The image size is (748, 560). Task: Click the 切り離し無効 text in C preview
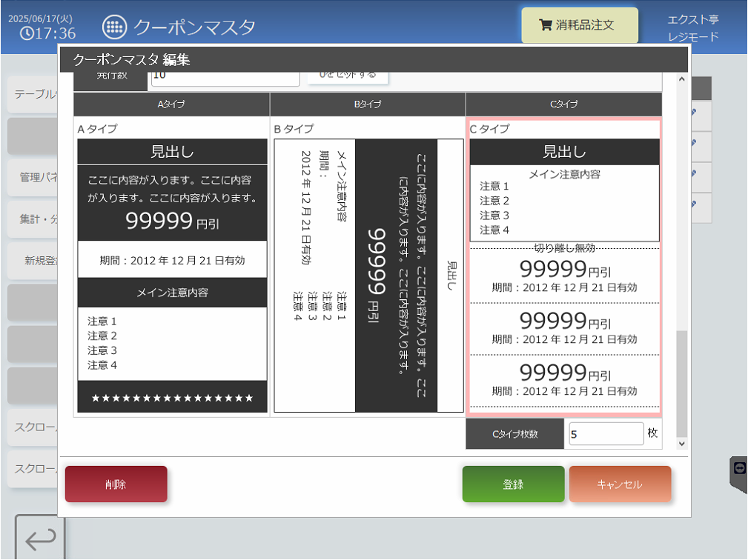coord(564,248)
